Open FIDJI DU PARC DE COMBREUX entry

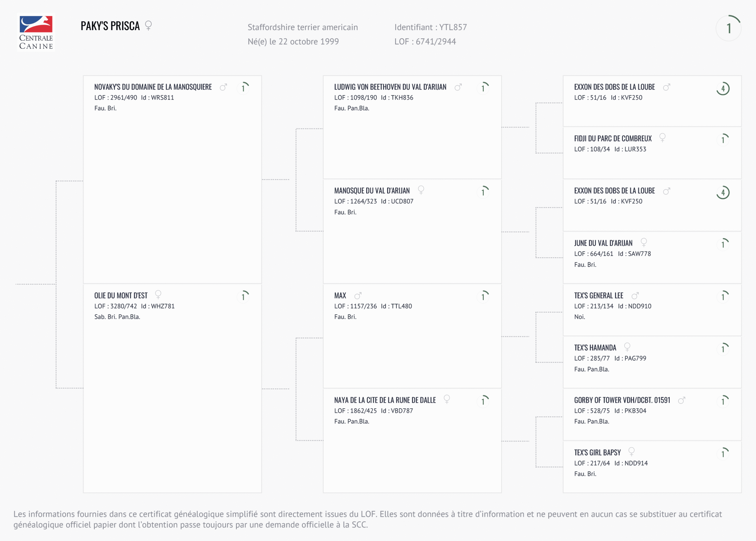[612, 139]
